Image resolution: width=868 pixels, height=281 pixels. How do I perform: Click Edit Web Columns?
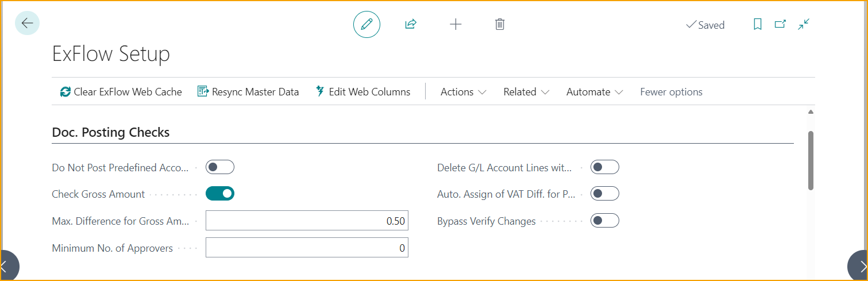click(x=363, y=92)
